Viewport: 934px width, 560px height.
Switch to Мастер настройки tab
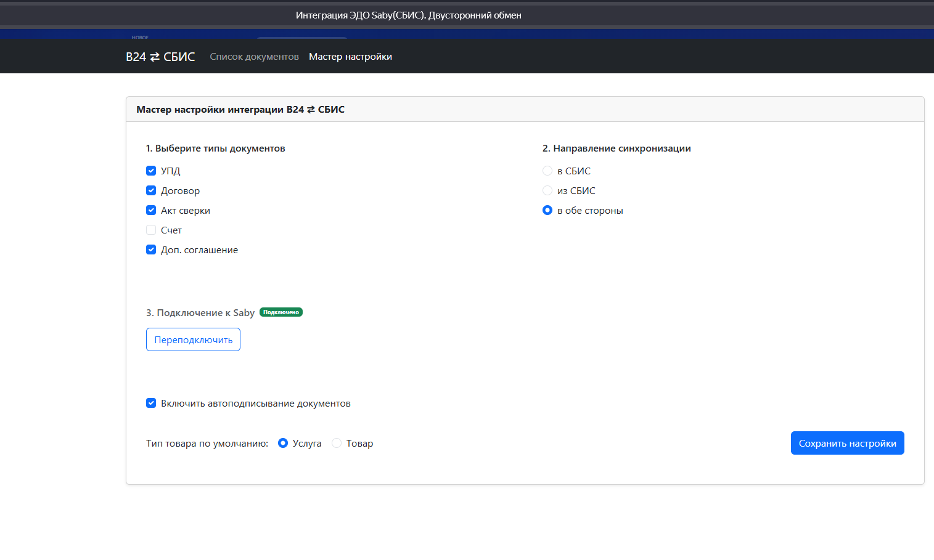[350, 57]
